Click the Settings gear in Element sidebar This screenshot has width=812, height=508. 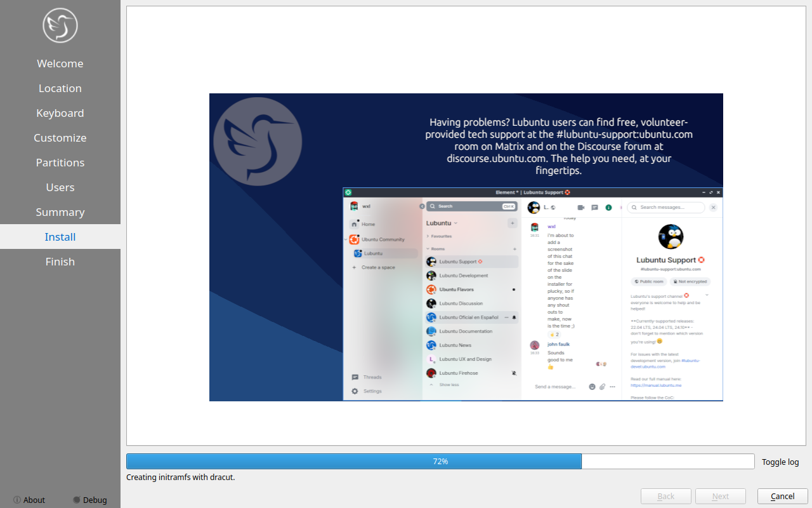(355, 391)
